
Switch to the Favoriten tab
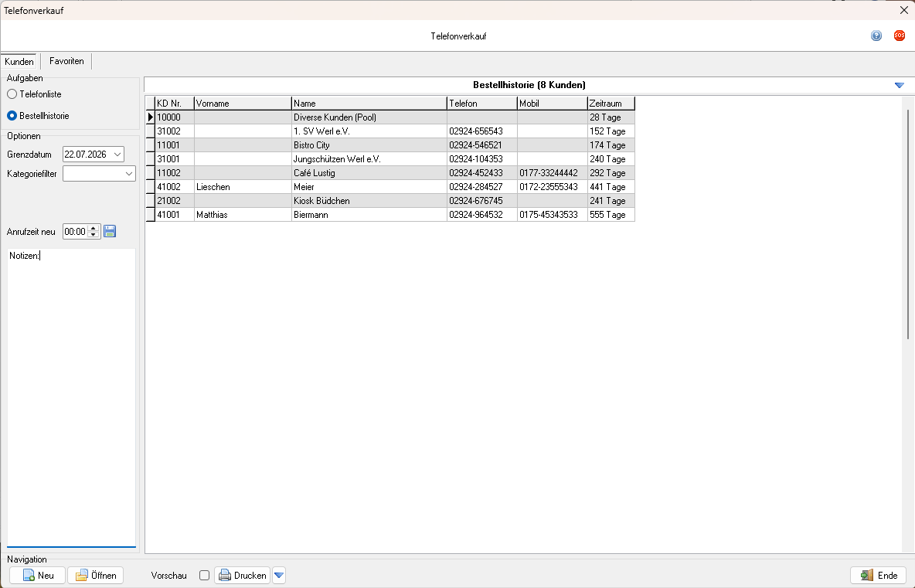[66, 61]
